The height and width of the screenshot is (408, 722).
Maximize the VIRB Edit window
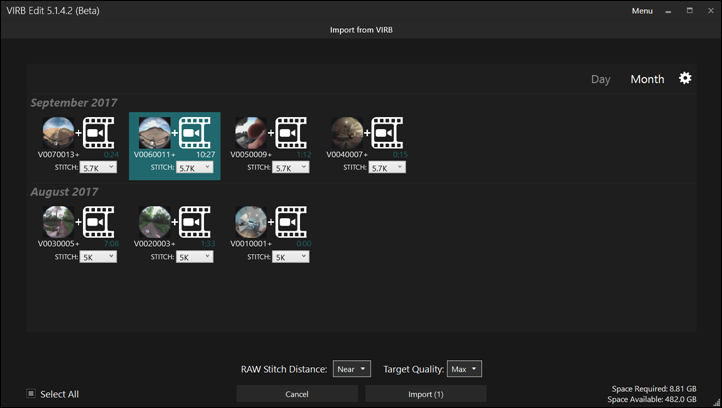689,10
